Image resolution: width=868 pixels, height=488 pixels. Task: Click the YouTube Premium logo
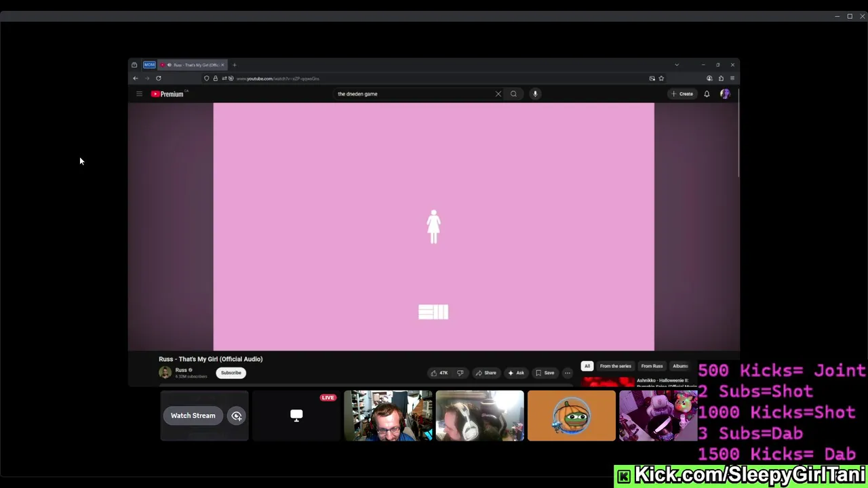pyautogui.click(x=167, y=94)
